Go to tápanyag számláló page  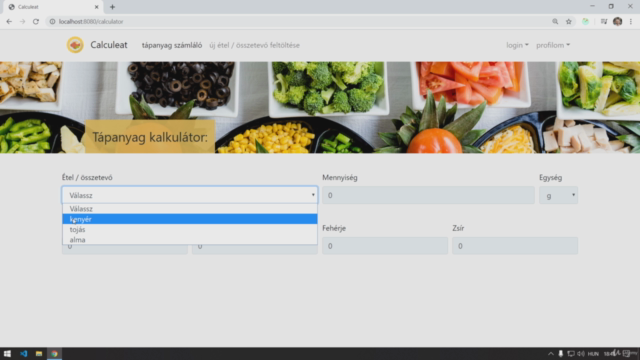pyautogui.click(x=172, y=45)
